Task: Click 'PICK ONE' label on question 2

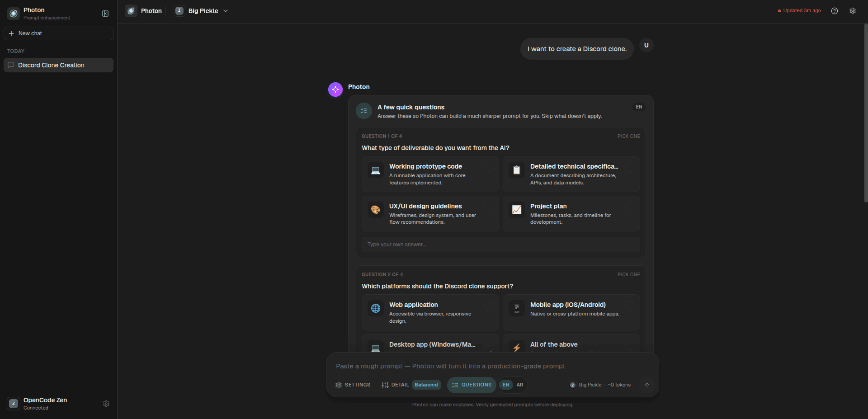Action: [629, 274]
